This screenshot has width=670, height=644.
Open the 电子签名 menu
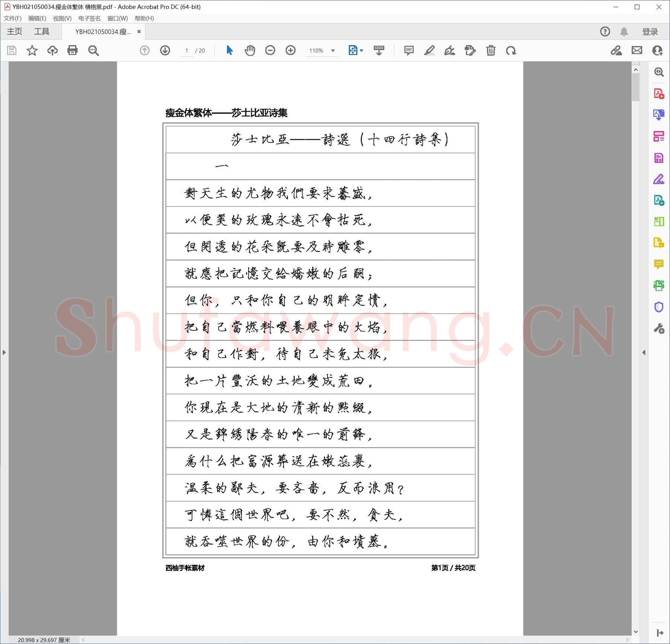pyautogui.click(x=89, y=18)
